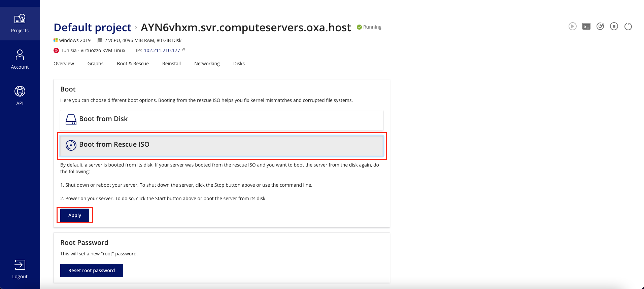The width and height of the screenshot is (644, 289).
Task: Copy the IP address using copy icon
Action: point(183,50)
